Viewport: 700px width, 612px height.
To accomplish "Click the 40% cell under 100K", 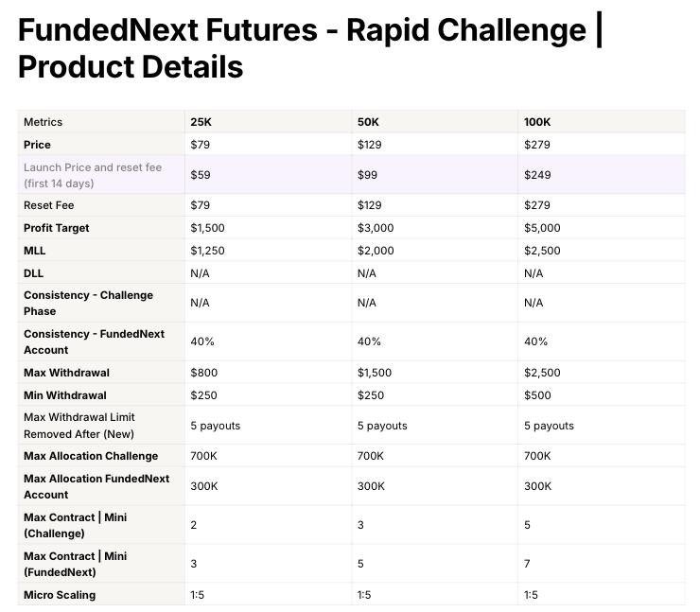I will point(535,341).
